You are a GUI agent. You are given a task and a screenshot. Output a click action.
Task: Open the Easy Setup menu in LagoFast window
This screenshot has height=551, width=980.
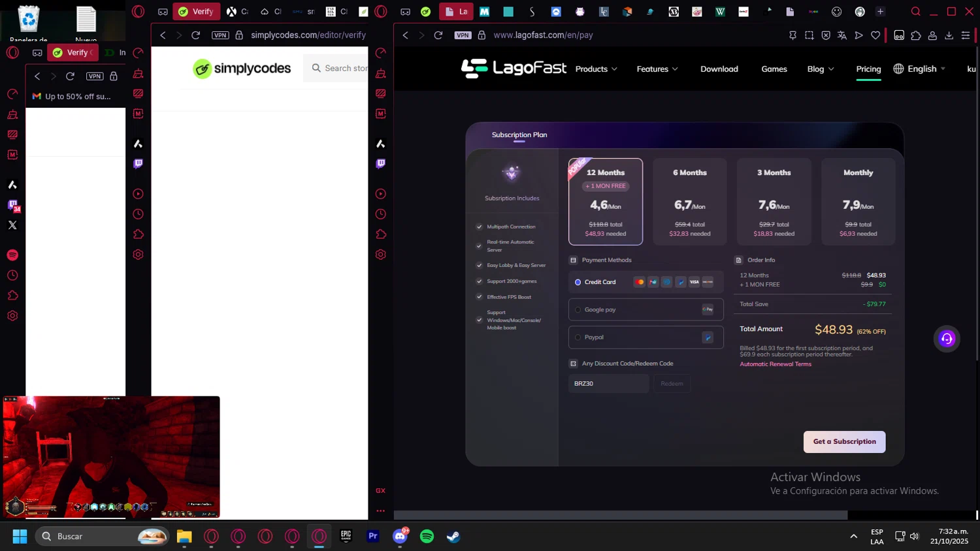(x=966, y=35)
